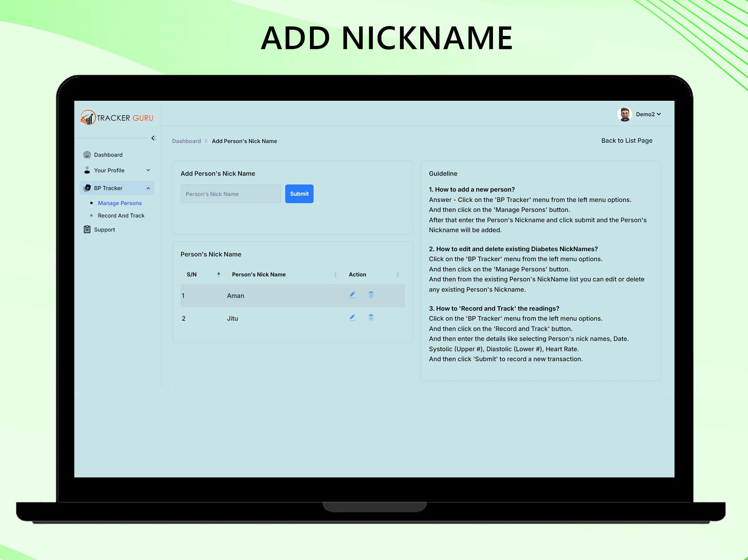Go to Manage Persons submenu

[120, 203]
